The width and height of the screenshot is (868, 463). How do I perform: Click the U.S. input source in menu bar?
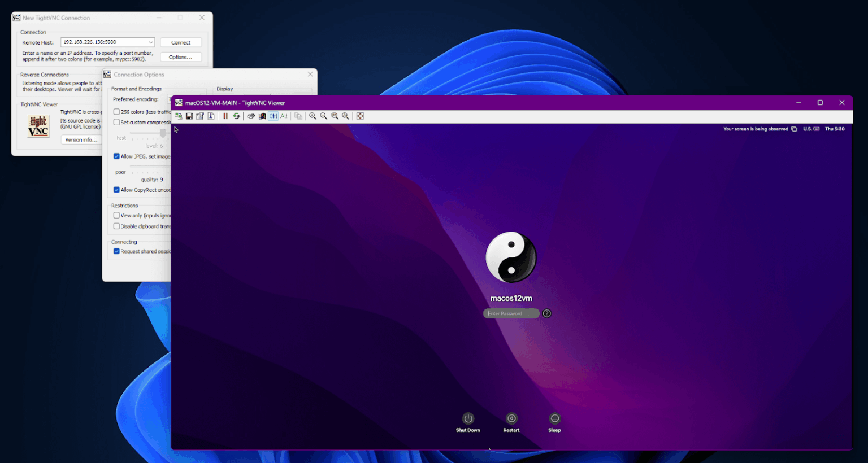[x=807, y=129]
